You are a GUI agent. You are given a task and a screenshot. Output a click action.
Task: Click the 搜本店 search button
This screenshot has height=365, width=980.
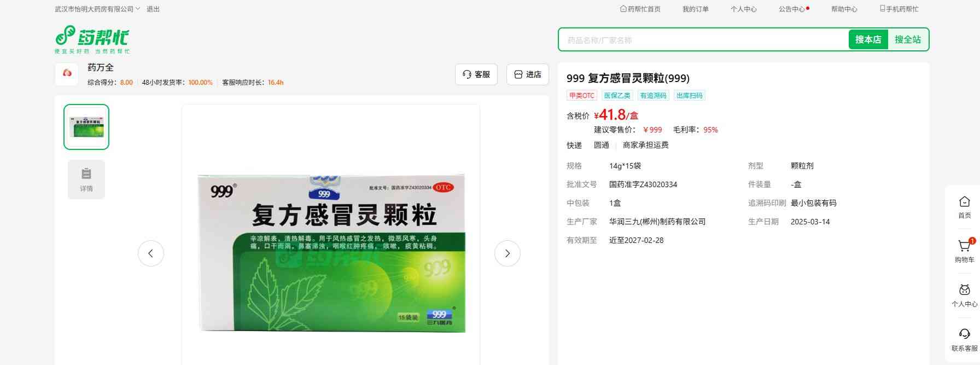click(868, 39)
